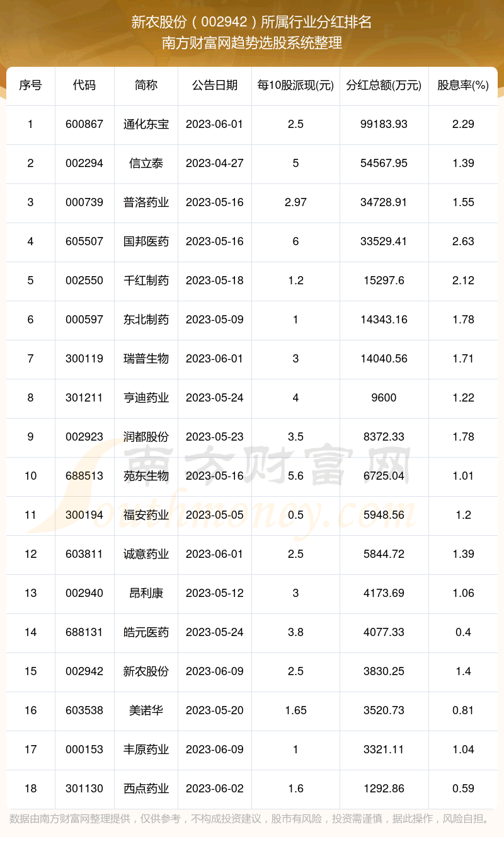Select the 分红总额(万元) column header
The height and width of the screenshot is (851, 504).
384,85
